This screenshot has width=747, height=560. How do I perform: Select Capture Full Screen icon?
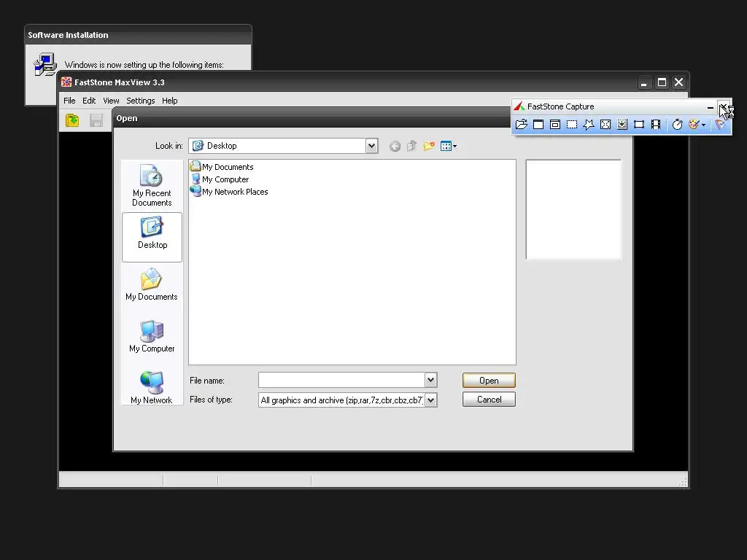(605, 124)
